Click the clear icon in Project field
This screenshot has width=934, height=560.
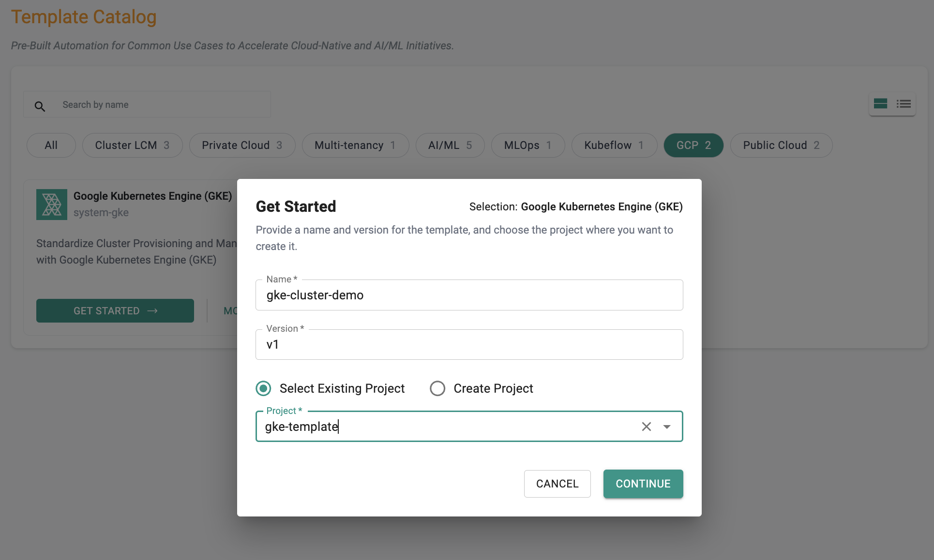[x=647, y=426]
